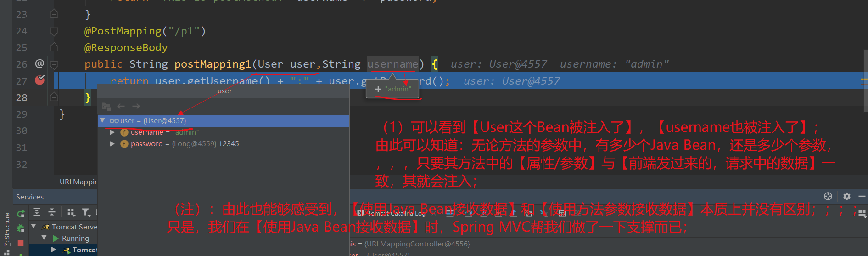The width and height of the screenshot is (868, 256).
Task: Click the back arrow in user popup
Action: 121,106
